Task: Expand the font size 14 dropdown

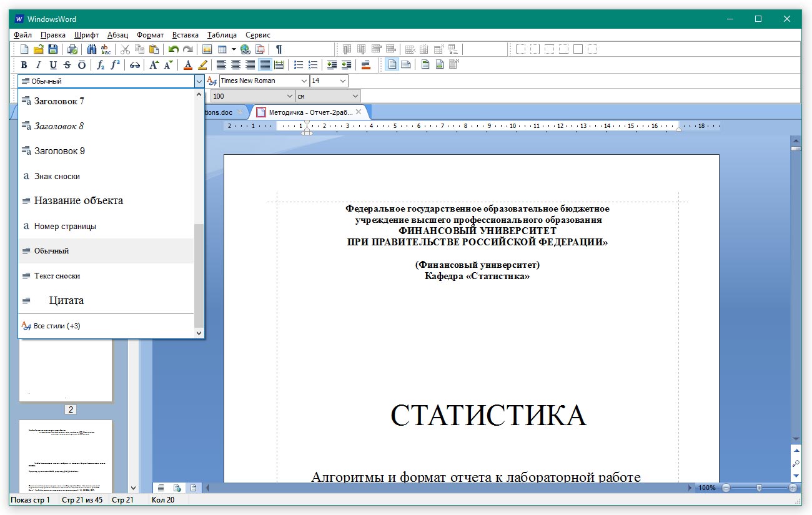Action: 343,81
